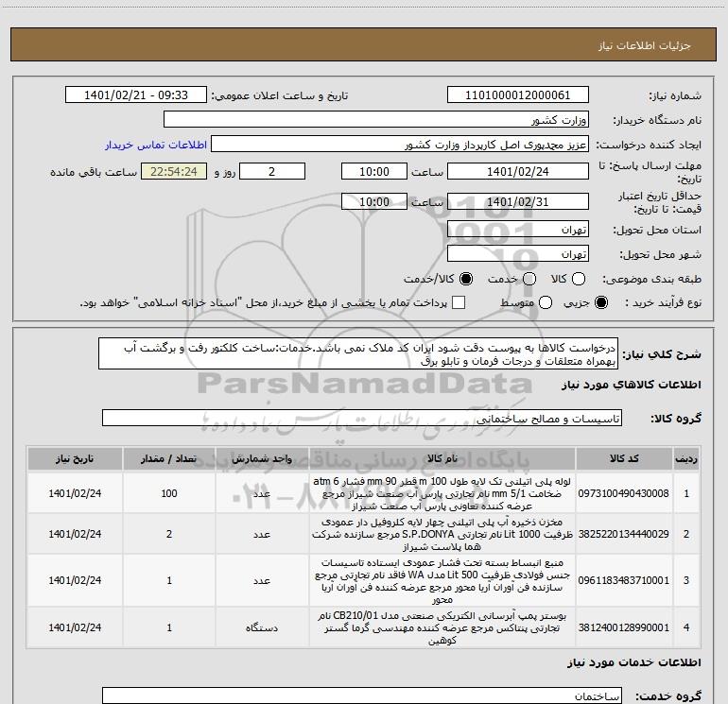Click the نام کالا column header
This screenshot has width=728, height=704.
tap(442, 458)
